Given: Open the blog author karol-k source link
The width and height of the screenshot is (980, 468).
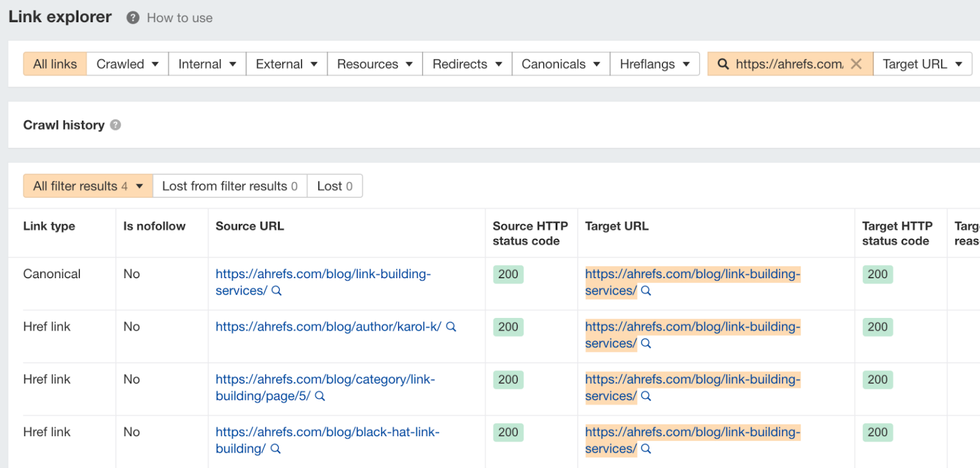Looking at the screenshot, I should (328, 327).
